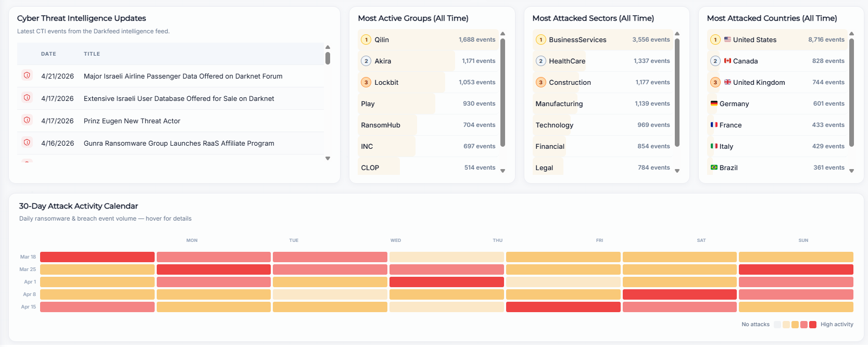868x347 pixels.
Task: Click the Italy flag icon
Action: [714, 146]
